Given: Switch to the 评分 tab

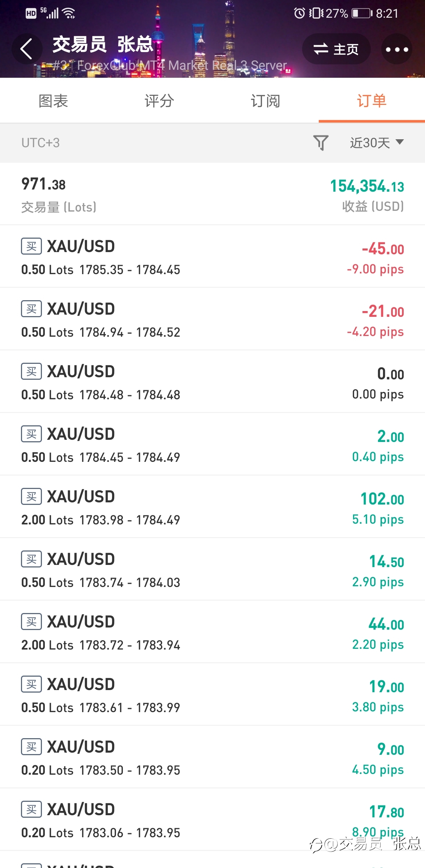Looking at the screenshot, I should (159, 101).
